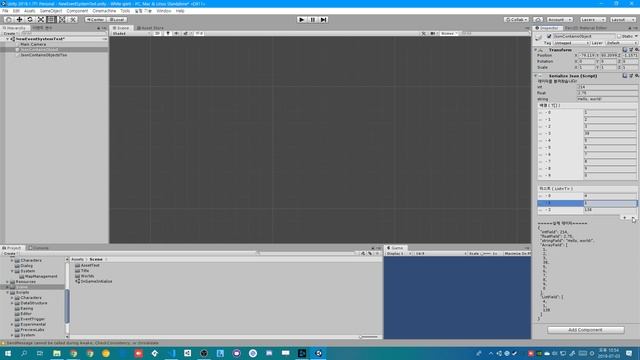Open Visual Studio Code from taskbar

(x=171, y=353)
